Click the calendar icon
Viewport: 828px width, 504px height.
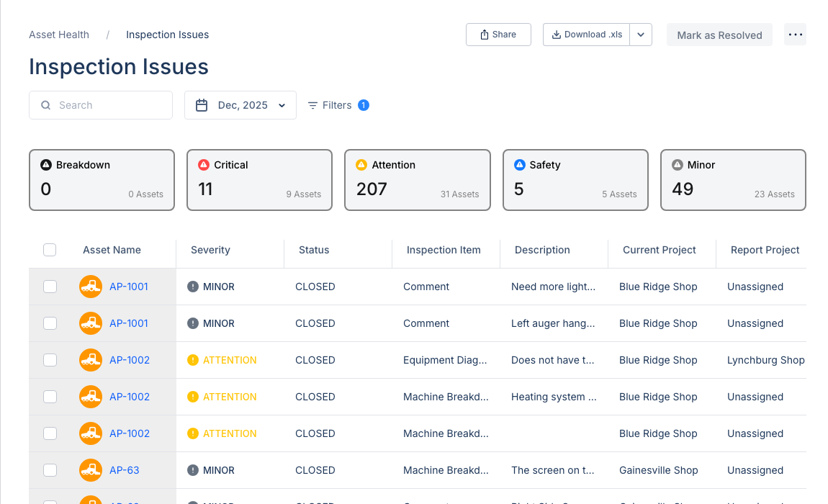click(202, 105)
